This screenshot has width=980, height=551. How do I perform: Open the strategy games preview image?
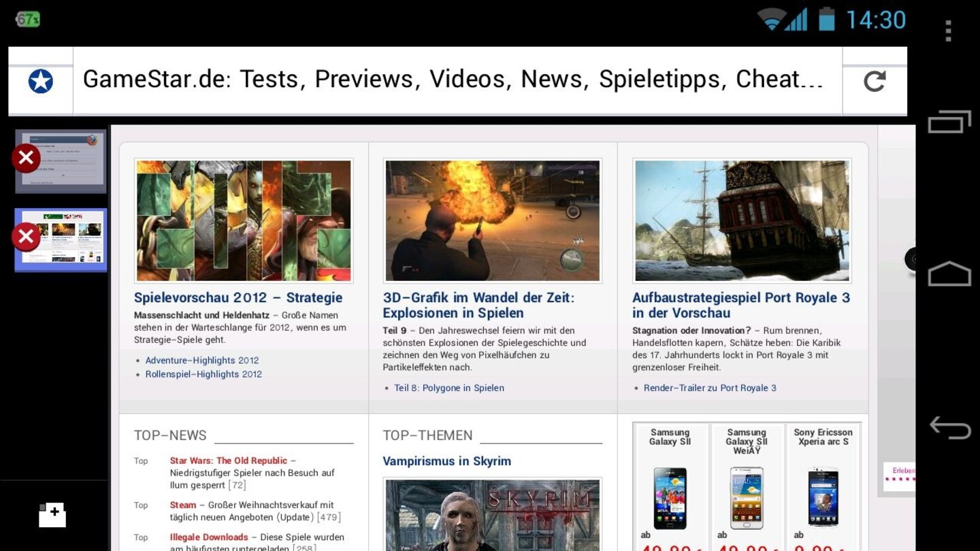244,221
